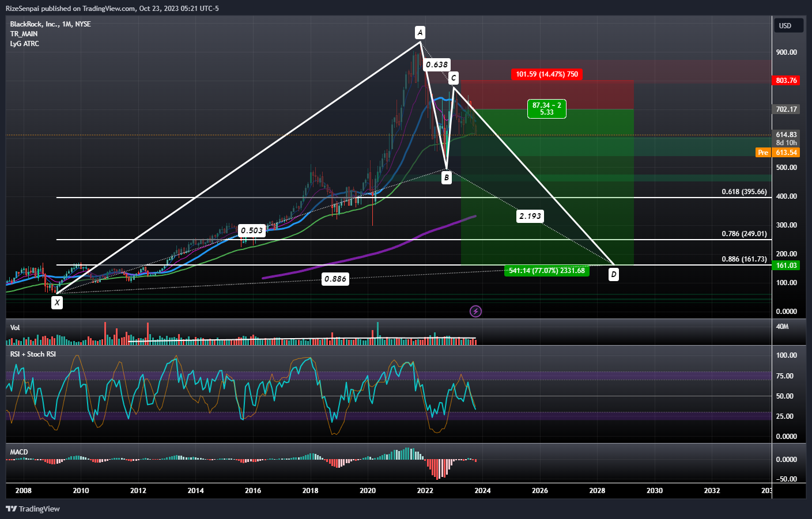The image size is (812, 519).
Task: Click the 900.00 price scale value
Action: (787, 52)
